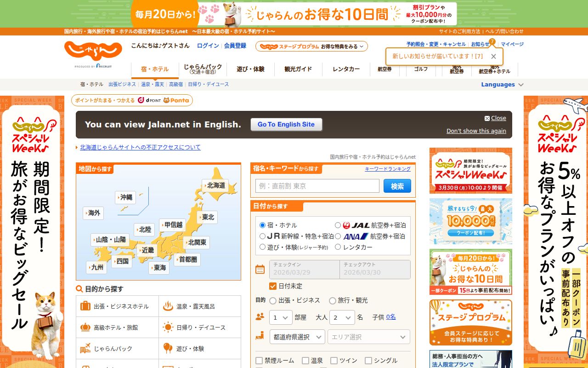The height and width of the screenshot is (368, 588).
Task: Open the 航空券 navigation tab
Action: [x=385, y=69]
